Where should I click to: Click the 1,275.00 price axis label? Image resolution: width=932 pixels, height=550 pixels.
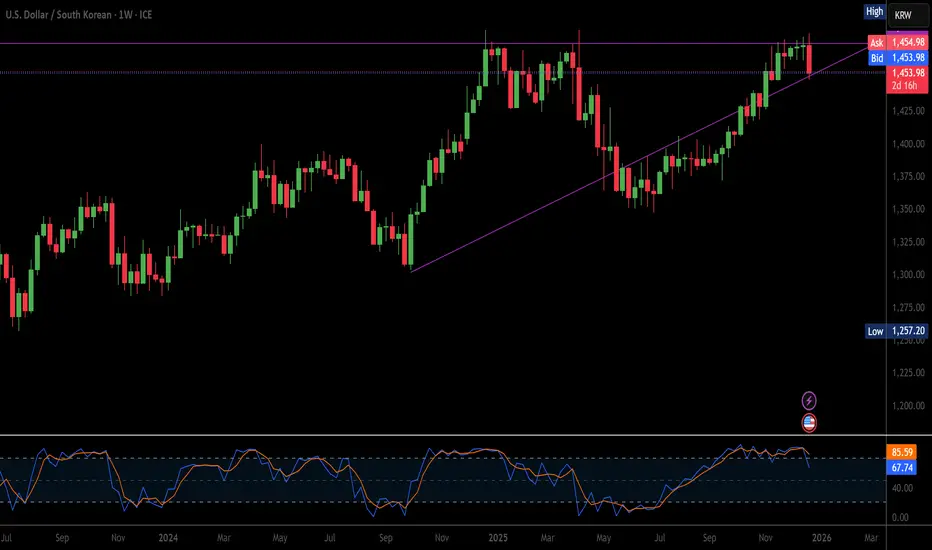[x=908, y=307]
